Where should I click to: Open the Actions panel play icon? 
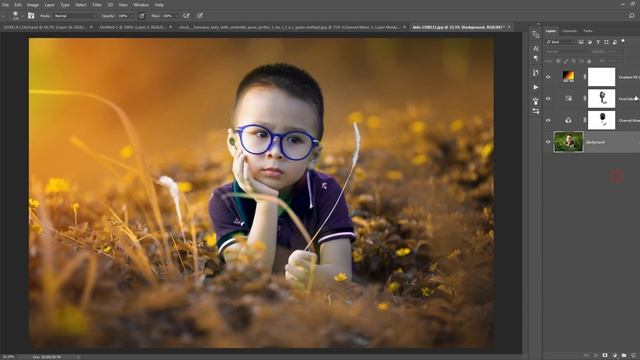click(536, 87)
